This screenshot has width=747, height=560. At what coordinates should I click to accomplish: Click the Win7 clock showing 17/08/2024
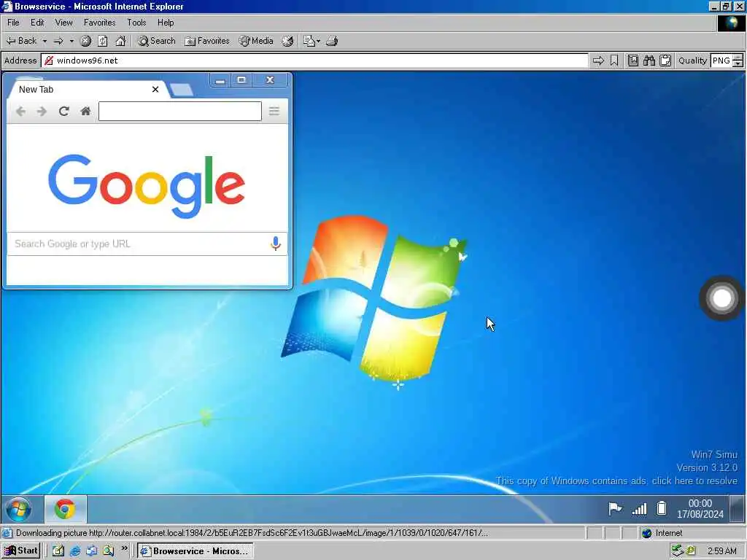point(700,508)
